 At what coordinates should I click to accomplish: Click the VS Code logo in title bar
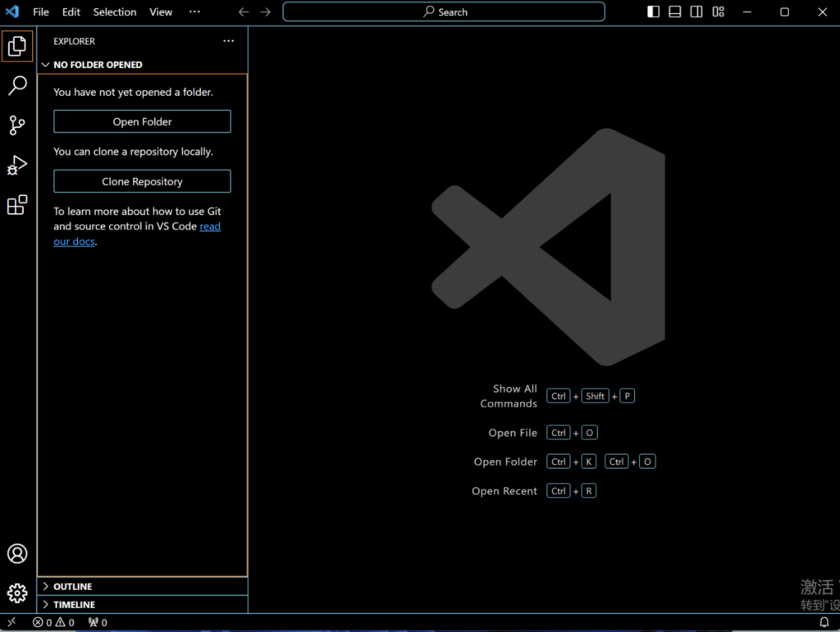coord(12,11)
